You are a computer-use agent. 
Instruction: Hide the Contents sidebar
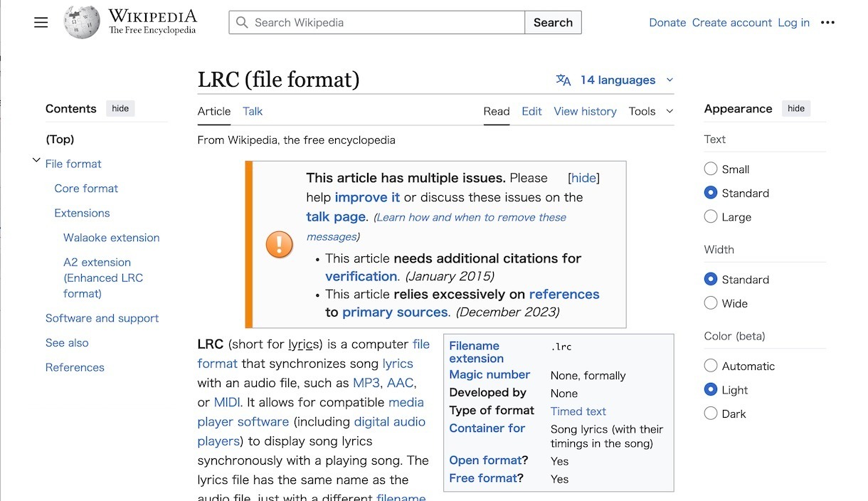coord(120,108)
